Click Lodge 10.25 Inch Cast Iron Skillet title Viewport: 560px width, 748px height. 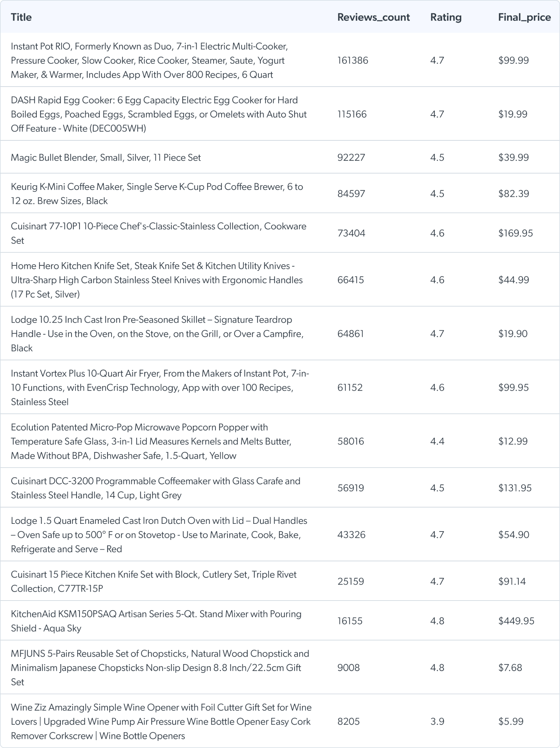157,334
